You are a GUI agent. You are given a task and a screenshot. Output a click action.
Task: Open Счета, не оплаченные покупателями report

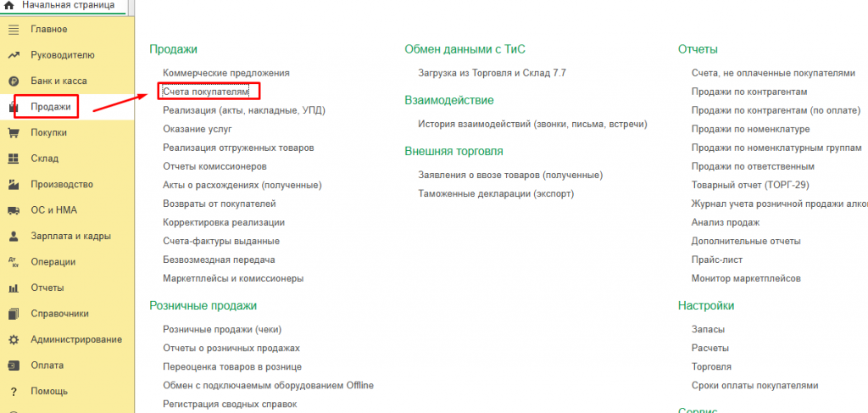[x=773, y=73]
